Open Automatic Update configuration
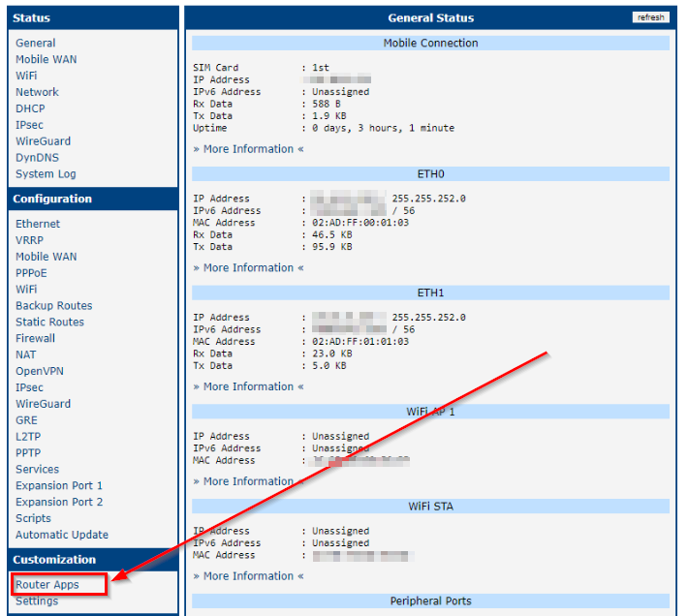Image resolution: width=688 pixels, height=616 pixels. tap(62, 536)
